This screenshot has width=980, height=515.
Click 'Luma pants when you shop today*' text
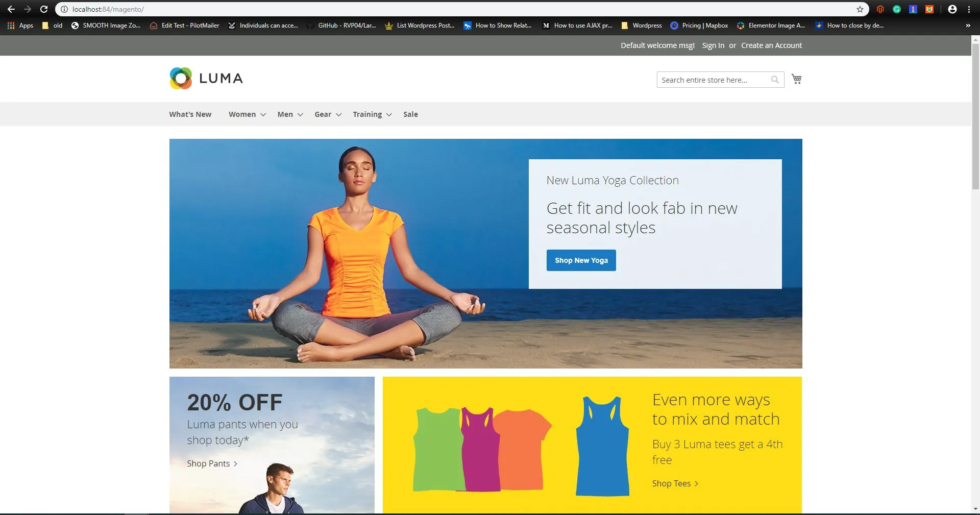point(242,432)
